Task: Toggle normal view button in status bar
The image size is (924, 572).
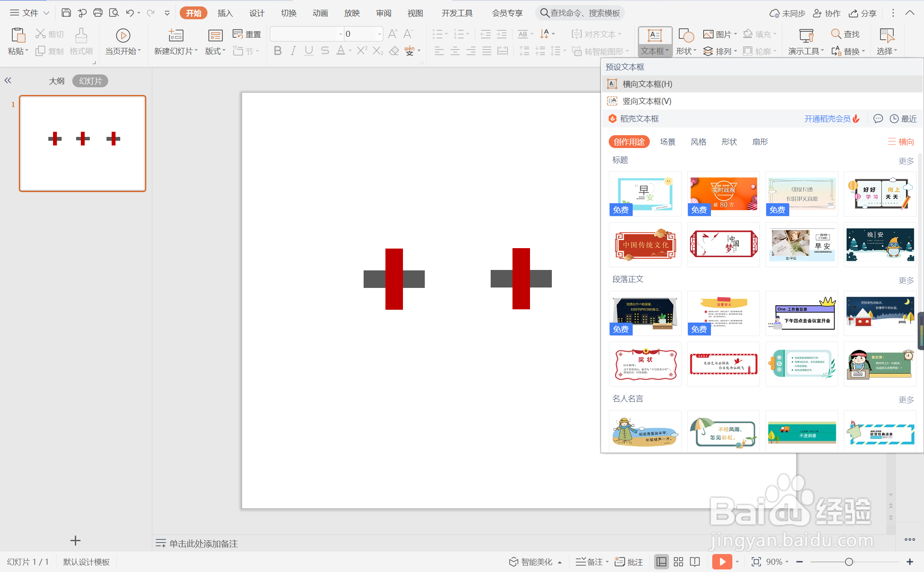Action: pos(661,562)
